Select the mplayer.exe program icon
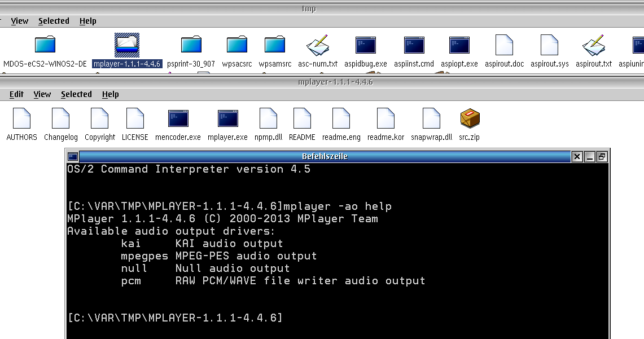Screen dimensions: 644x339 [x=228, y=118]
